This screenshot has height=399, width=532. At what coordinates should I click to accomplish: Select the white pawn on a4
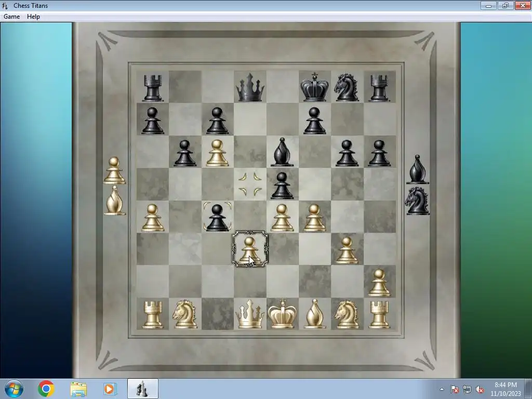coord(153,218)
